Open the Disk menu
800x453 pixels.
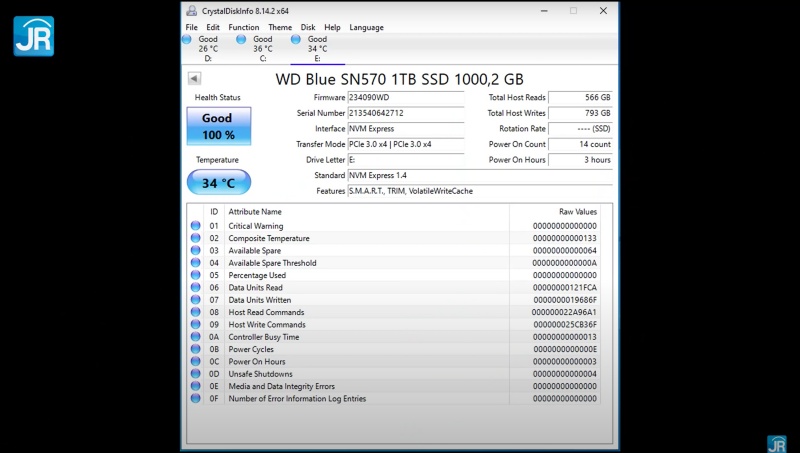point(308,28)
